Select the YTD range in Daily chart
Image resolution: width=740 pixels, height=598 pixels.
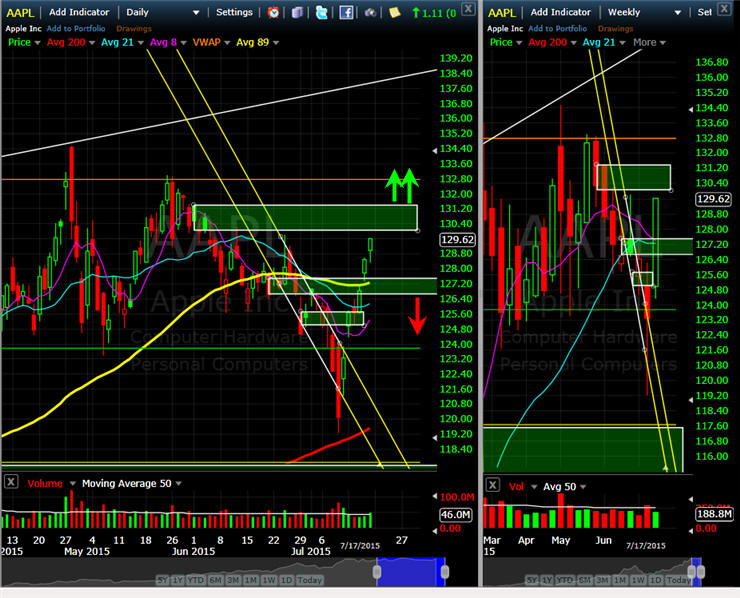pyautogui.click(x=195, y=580)
